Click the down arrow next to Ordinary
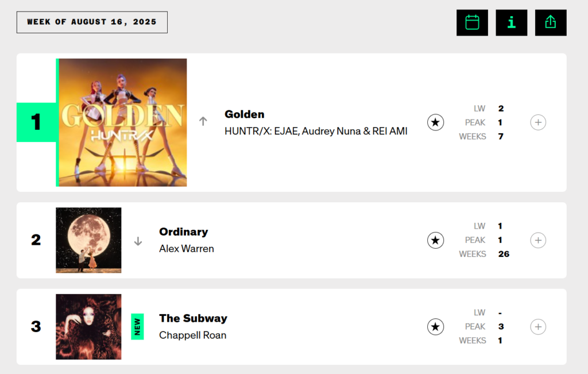This screenshot has width=588, height=374. coord(138,241)
